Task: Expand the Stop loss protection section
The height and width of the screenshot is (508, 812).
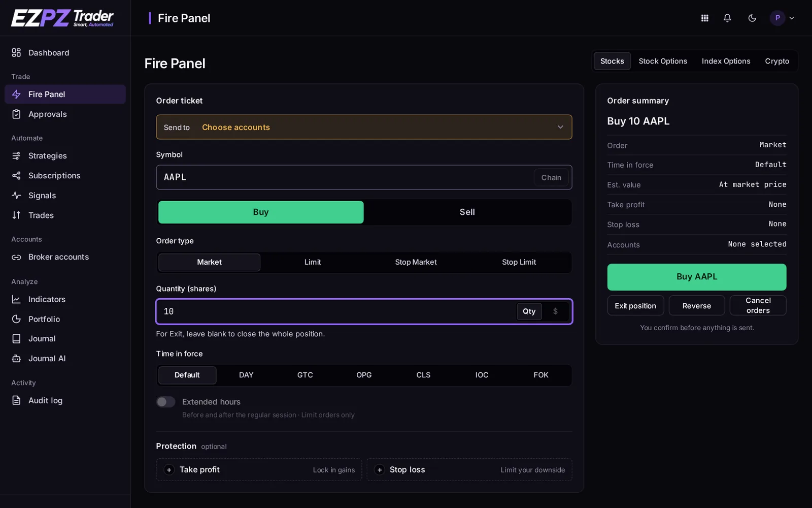Action: point(469,470)
